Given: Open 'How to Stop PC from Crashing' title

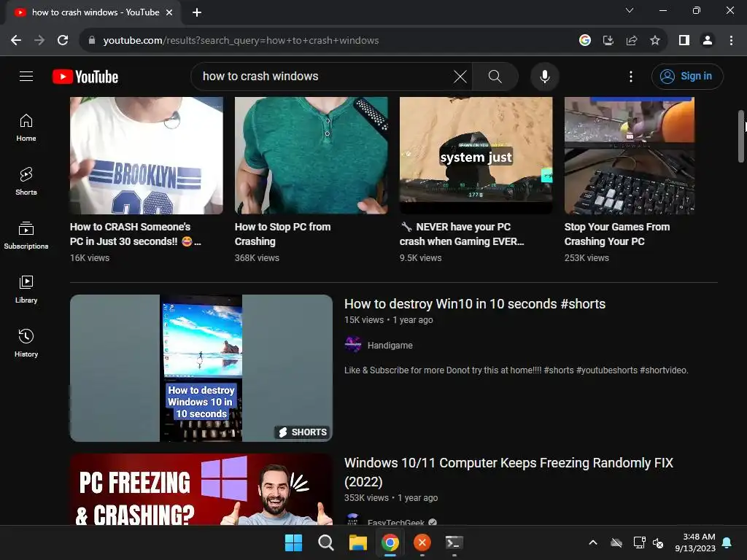Looking at the screenshot, I should (282, 234).
